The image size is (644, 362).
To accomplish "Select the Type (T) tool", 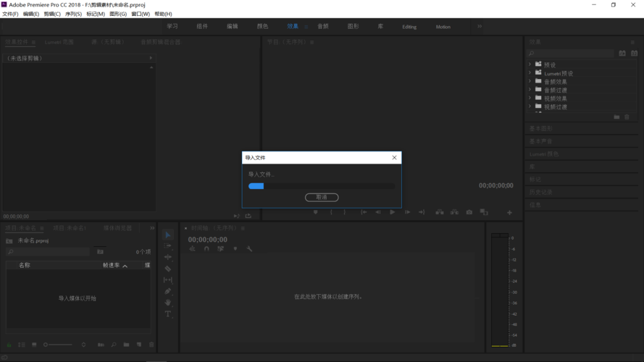I will click(168, 314).
